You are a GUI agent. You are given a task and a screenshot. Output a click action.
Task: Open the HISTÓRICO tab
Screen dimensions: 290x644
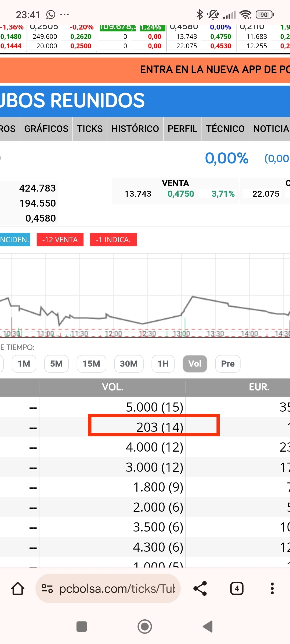click(x=135, y=129)
